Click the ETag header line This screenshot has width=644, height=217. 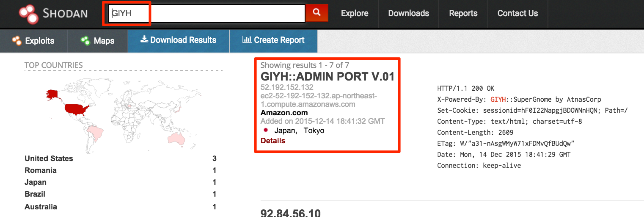[506, 144]
